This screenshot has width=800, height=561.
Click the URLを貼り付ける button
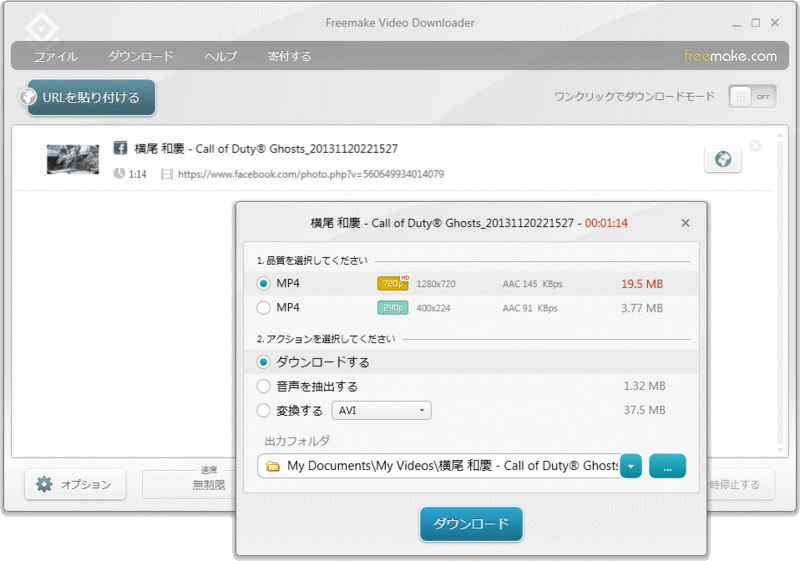[91, 97]
